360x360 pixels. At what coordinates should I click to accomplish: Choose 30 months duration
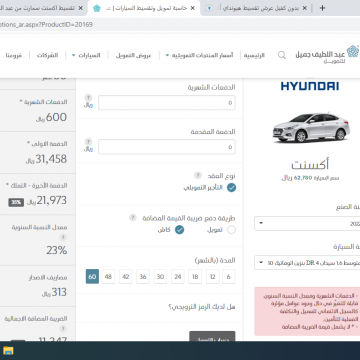160,277
